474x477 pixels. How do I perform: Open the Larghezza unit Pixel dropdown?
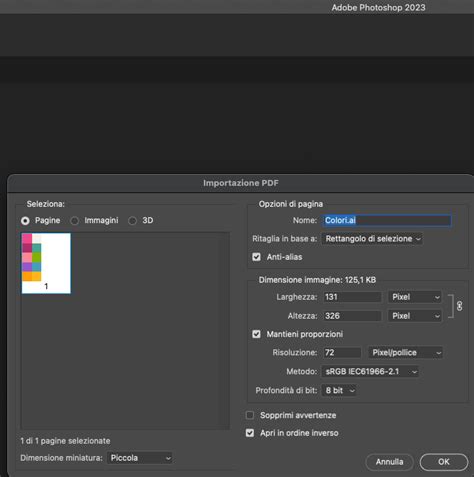415,297
